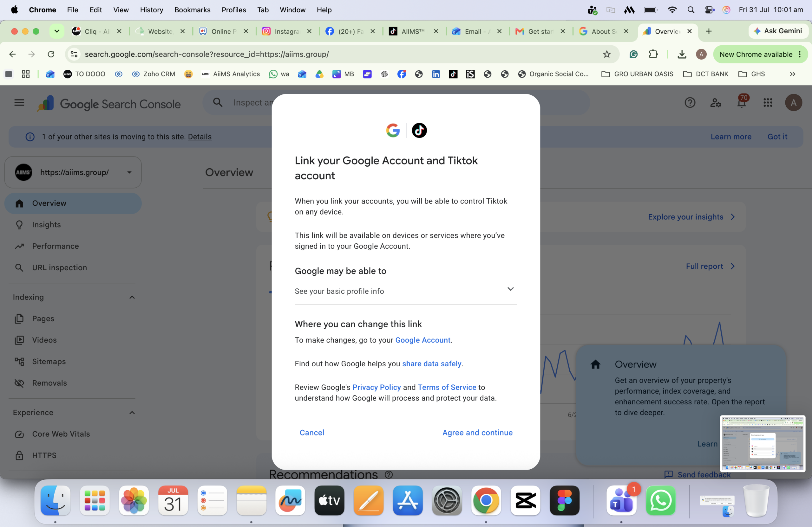Open the DCT BANK bookmark folder
This screenshot has width=812, height=527.
click(705, 74)
